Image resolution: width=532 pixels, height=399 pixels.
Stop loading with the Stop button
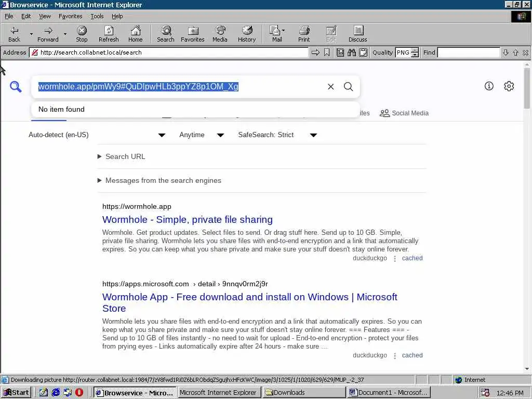click(82, 34)
